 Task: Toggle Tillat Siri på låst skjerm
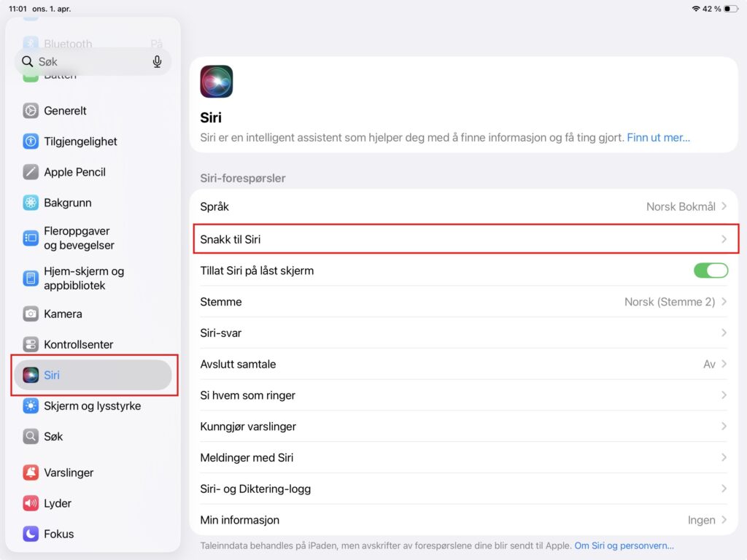pyautogui.click(x=711, y=271)
